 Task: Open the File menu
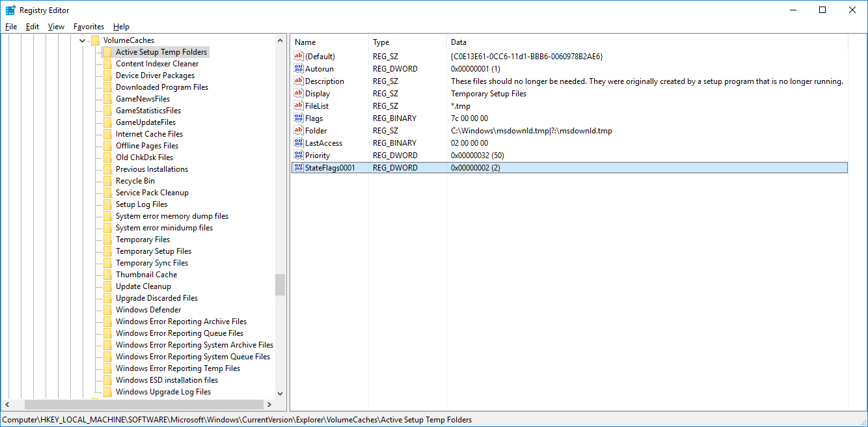pos(11,27)
